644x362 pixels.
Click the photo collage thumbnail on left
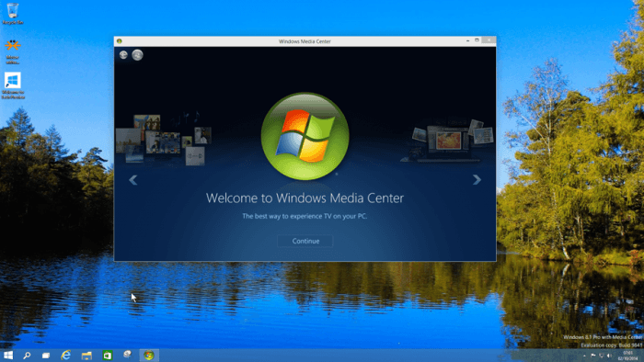point(164,140)
